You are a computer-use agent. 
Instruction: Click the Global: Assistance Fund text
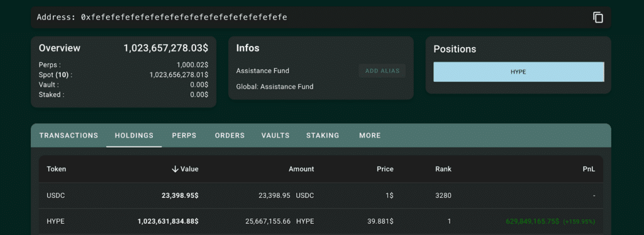click(274, 87)
